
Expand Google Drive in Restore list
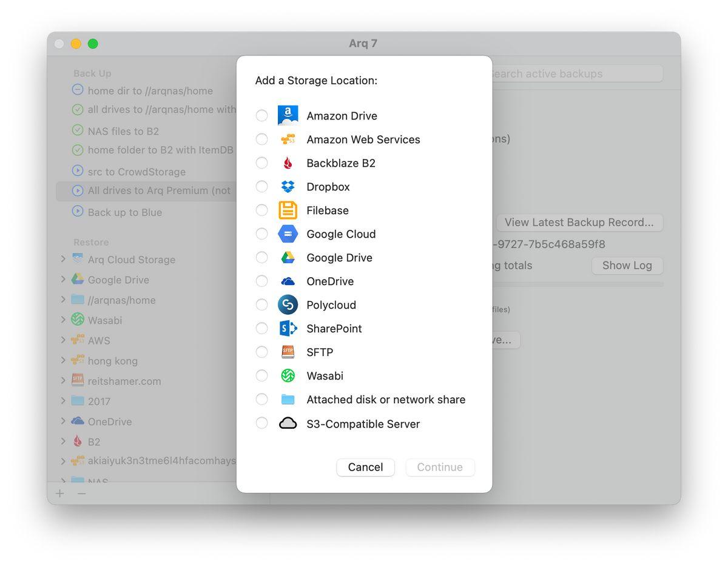[63, 279]
